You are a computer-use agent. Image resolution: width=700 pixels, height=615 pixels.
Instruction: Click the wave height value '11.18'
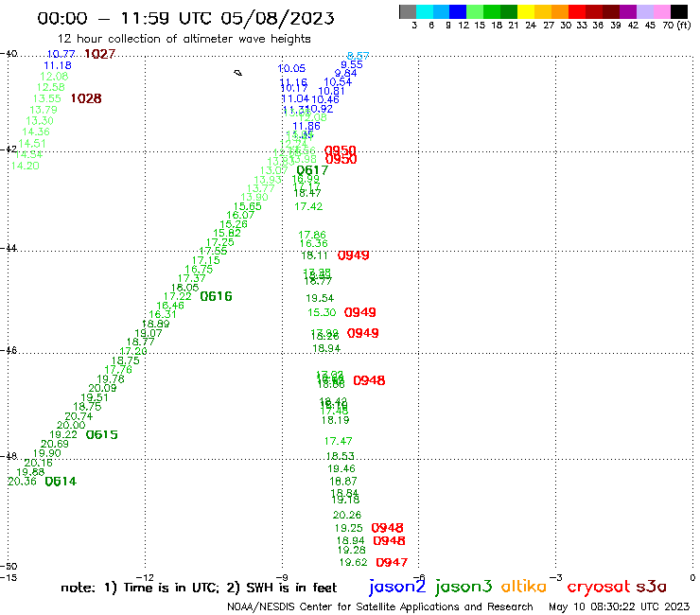point(58,65)
